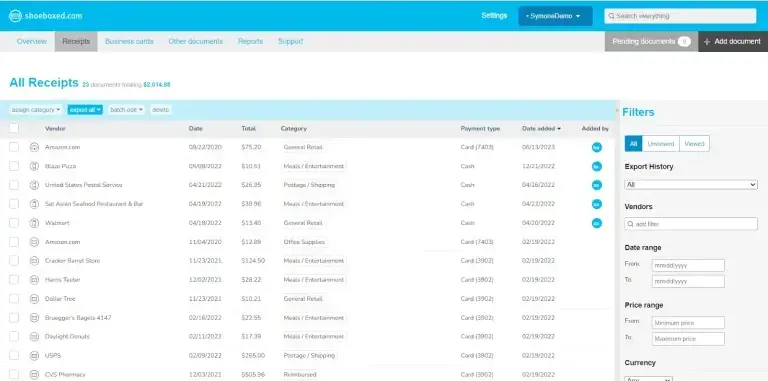Select the Viewed filter button

[694, 144]
